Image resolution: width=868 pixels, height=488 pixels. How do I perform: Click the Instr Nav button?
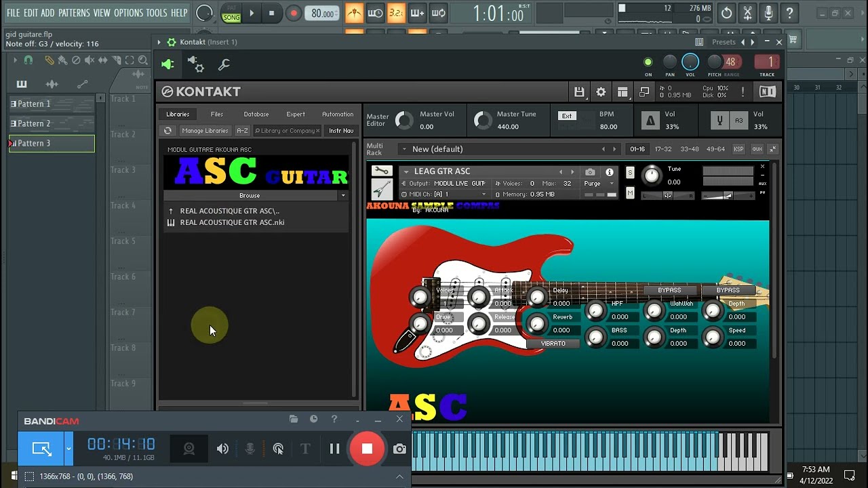pyautogui.click(x=341, y=130)
